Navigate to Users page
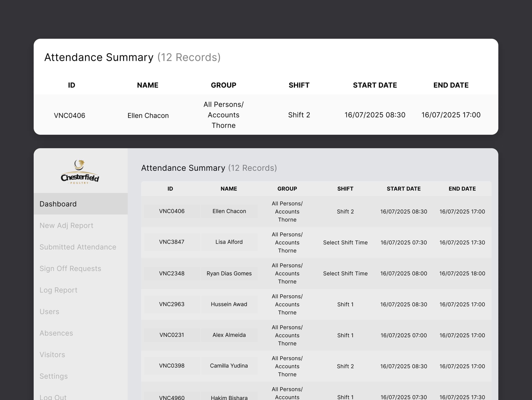532x400 pixels. click(x=49, y=311)
